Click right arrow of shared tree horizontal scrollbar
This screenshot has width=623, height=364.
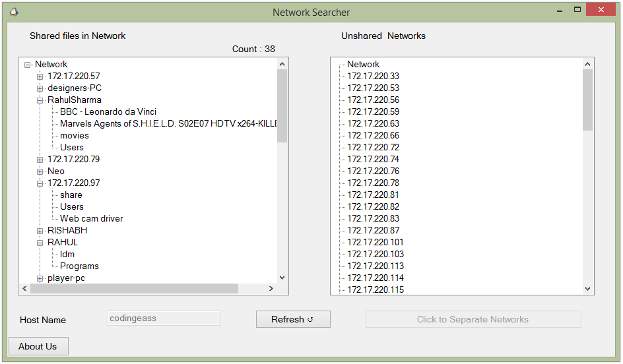[x=271, y=289]
